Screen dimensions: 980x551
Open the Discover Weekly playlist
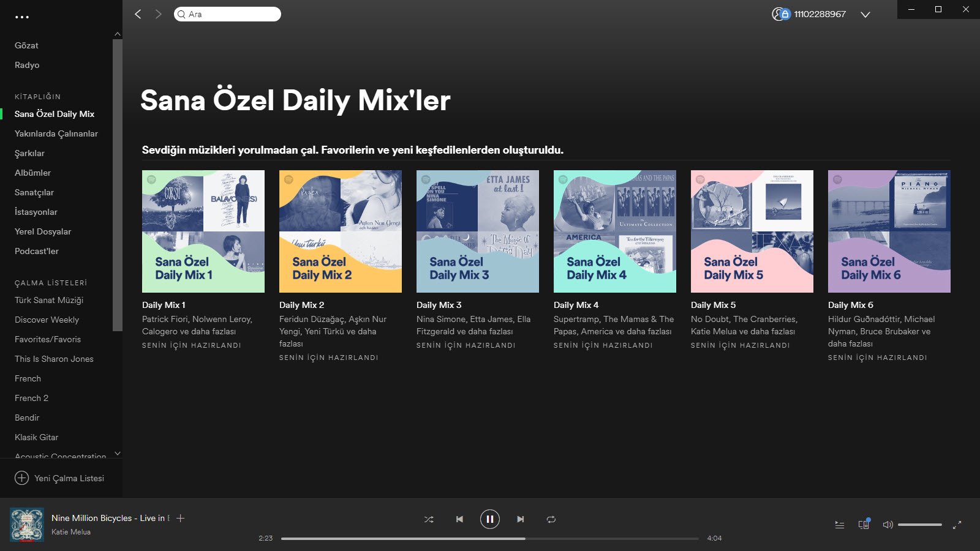[x=47, y=320]
